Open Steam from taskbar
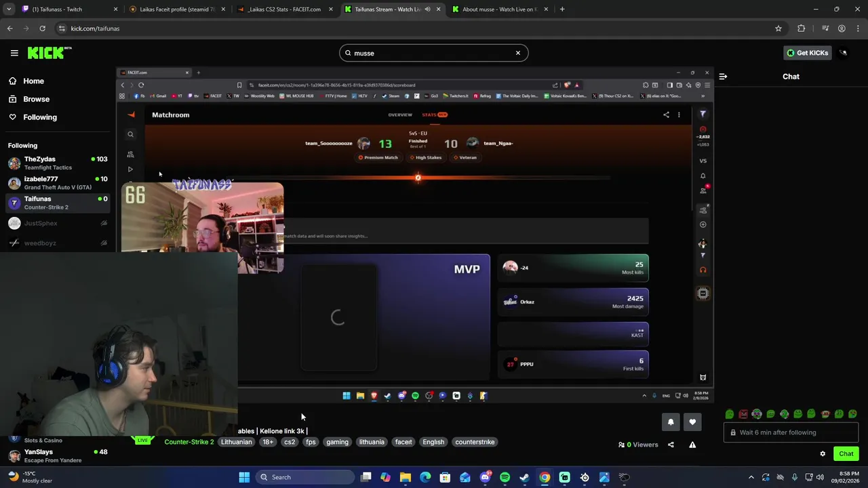 524,477
